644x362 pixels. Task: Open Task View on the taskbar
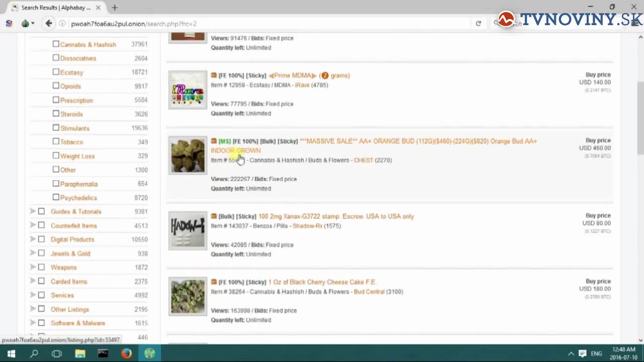tap(57, 353)
